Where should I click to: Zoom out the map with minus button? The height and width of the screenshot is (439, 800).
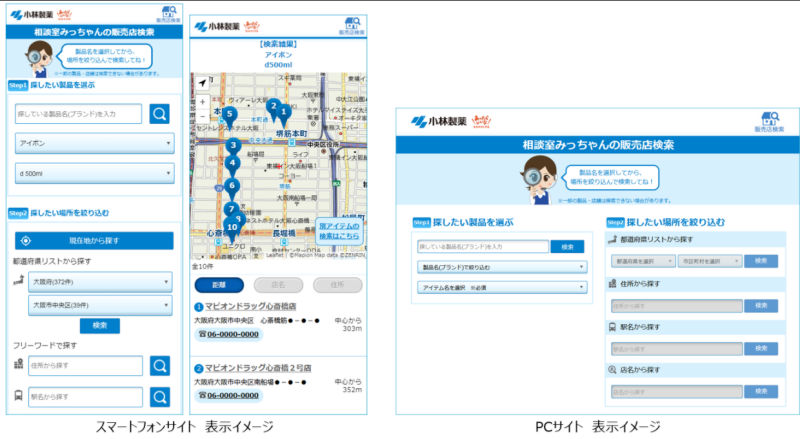(x=202, y=116)
